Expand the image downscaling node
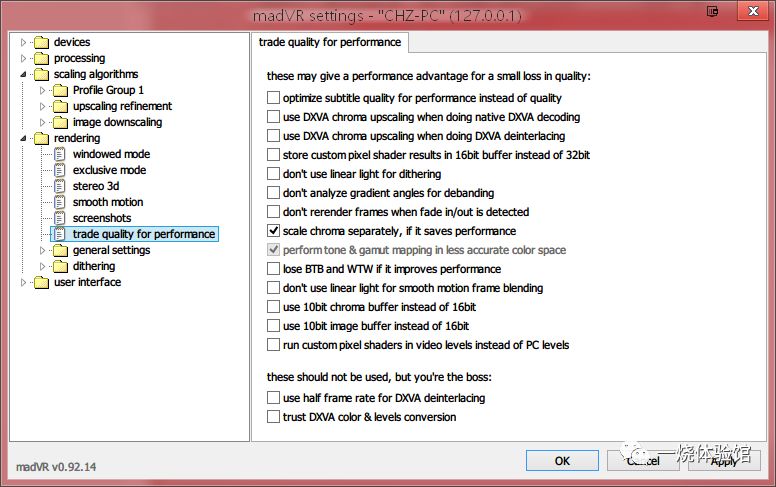776x487 pixels. (42, 122)
